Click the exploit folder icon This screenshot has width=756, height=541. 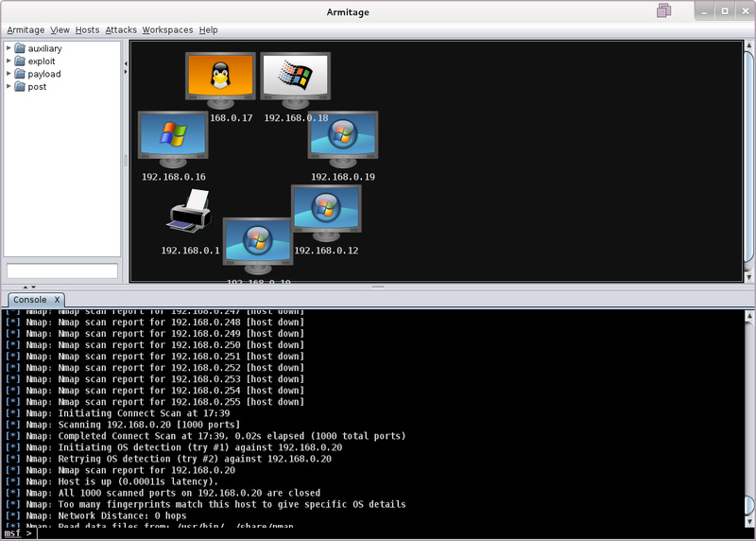[20, 61]
